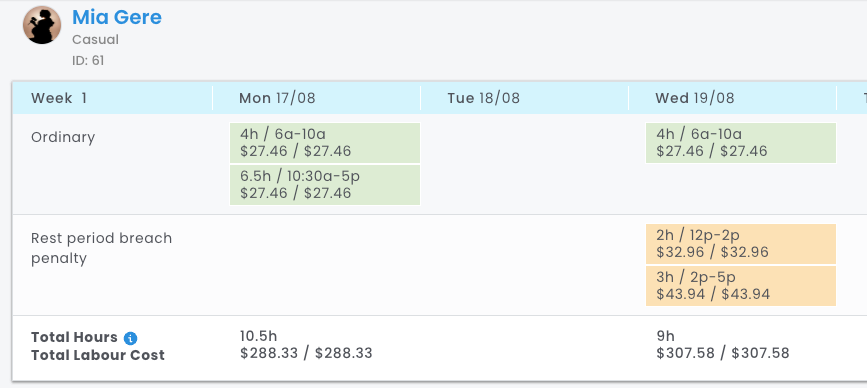Viewport: 867px width, 388px height.
Task: Click Monday's $288.33 total labour cost
Action: coord(306,353)
